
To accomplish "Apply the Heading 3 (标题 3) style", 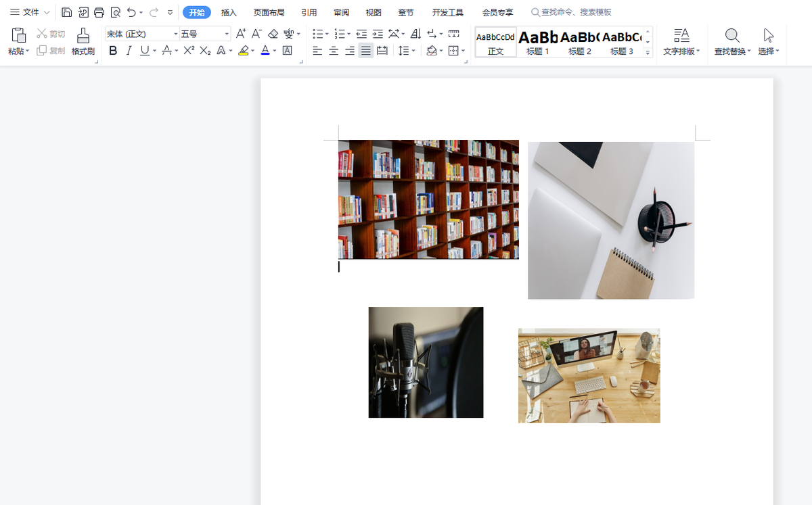I will coord(622,43).
